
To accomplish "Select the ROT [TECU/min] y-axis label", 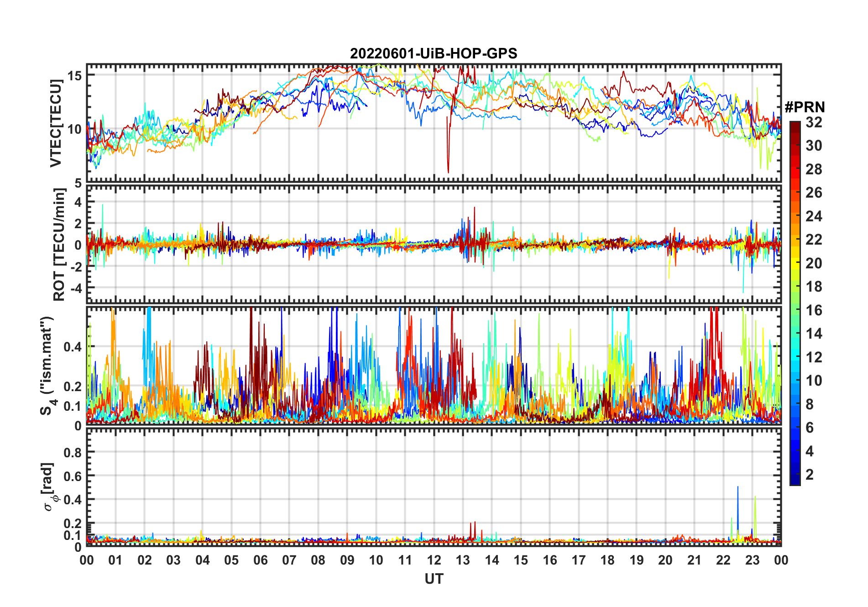I will click(59, 245).
